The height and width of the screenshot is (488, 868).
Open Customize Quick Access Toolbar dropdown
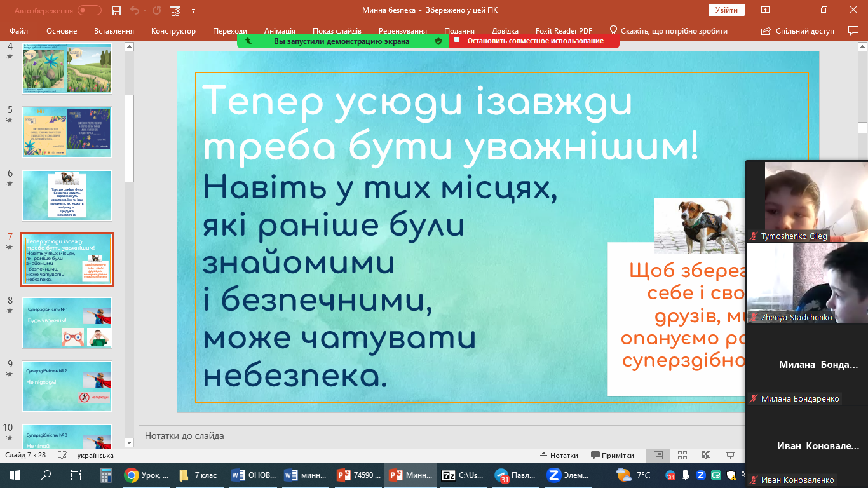tap(193, 11)
